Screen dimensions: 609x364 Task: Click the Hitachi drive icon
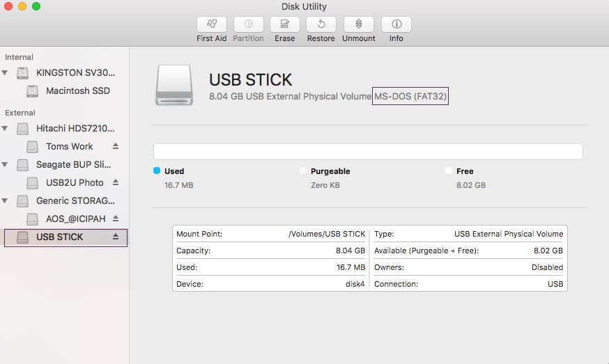[22, 129]
